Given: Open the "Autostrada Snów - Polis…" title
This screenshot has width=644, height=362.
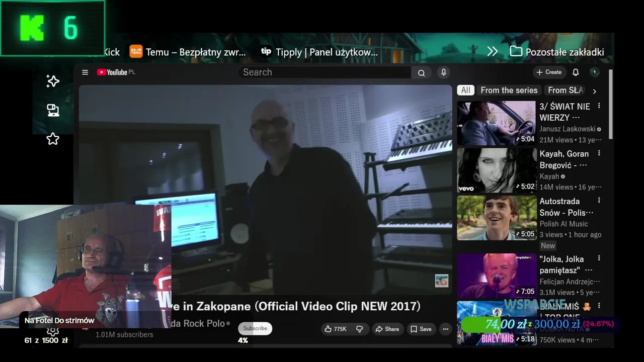Looking at the screenshot, I should [x=567, y=207].
